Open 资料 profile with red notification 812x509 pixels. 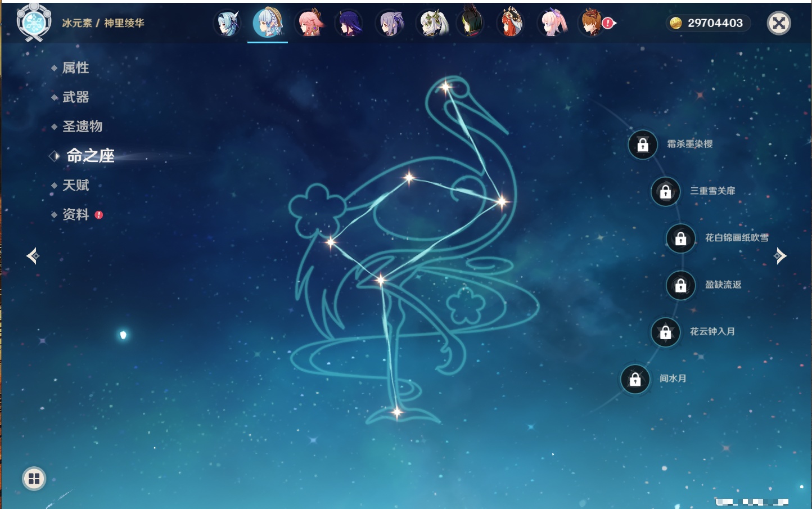tap(75, 214)
